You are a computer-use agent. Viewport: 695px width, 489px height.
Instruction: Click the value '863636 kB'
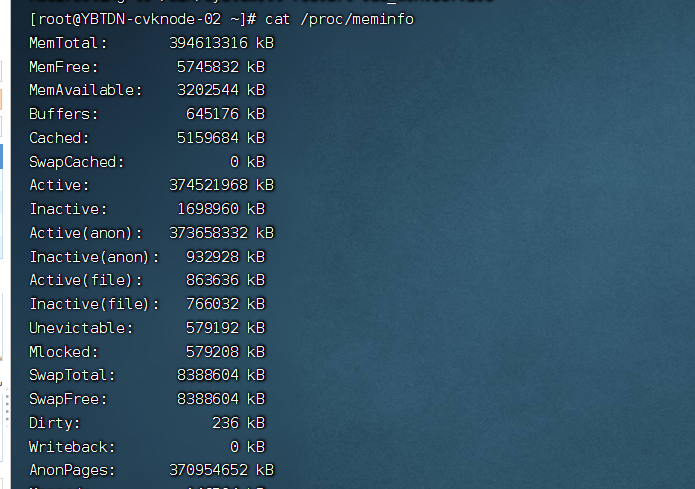pos(226,280)
